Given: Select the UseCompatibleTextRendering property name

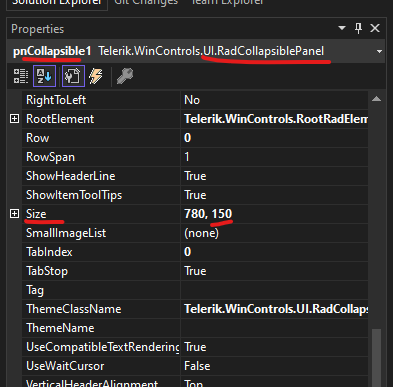Looking at the screenshot, I should (103, 347).
